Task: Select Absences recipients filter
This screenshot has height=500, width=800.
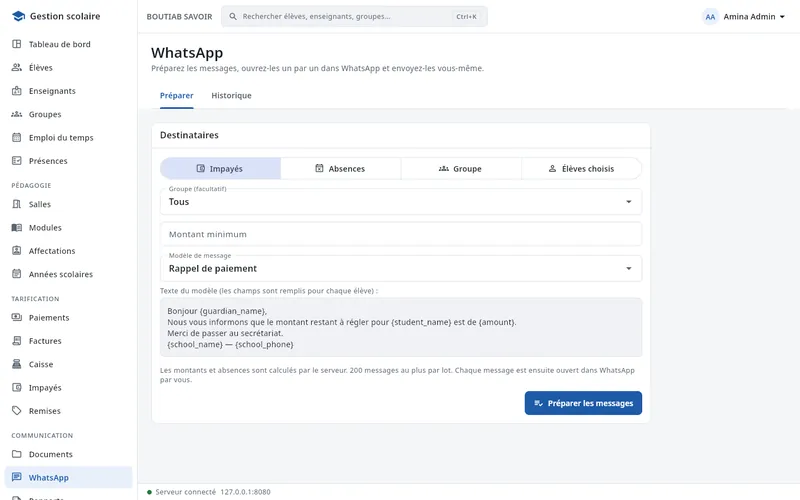Action: (340, 168)
